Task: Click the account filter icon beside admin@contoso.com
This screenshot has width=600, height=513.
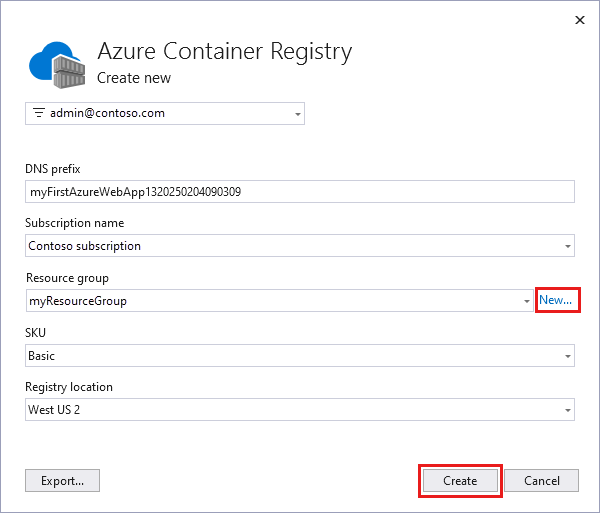Action: click(x=39, y=113)
